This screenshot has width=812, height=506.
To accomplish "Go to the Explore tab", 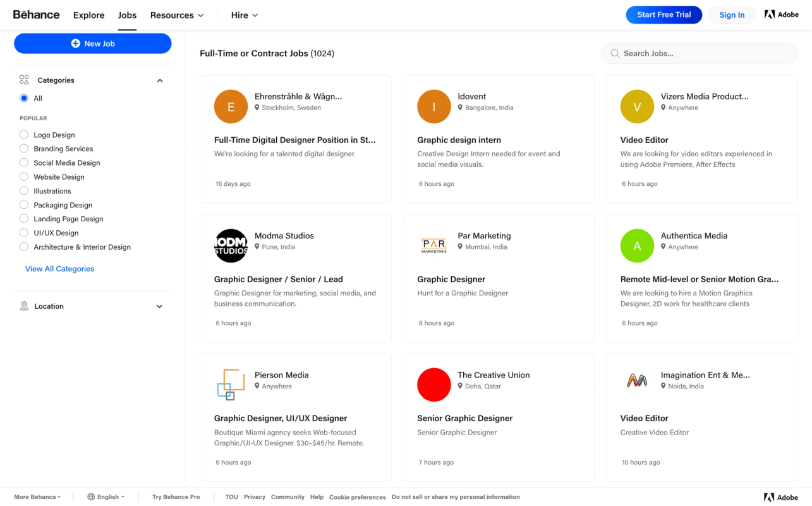I will [x=88, y=15].
